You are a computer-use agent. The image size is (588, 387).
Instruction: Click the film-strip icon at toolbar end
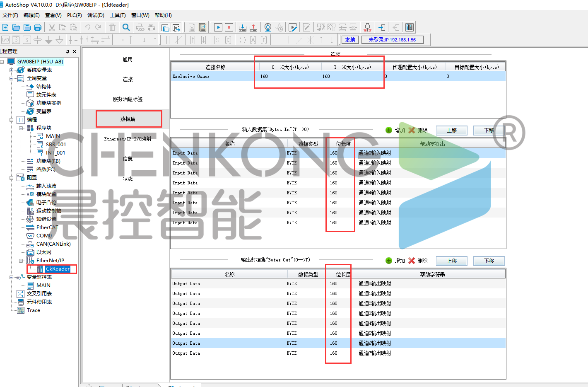tap(410, 27)
